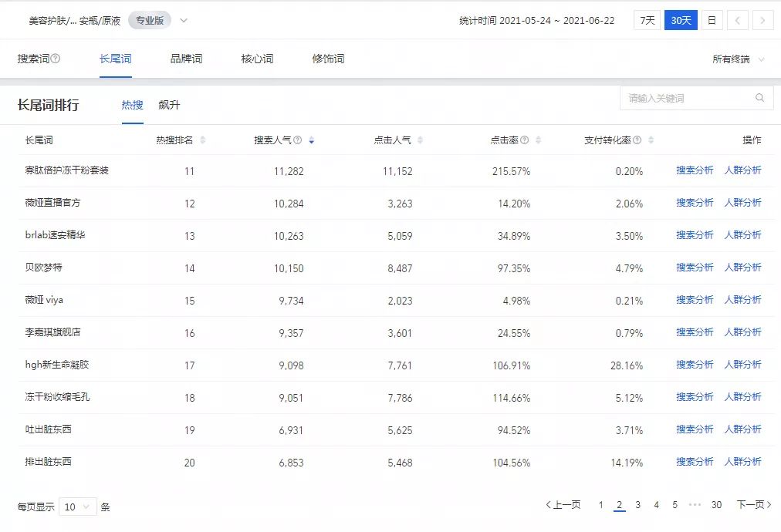Image resolution: width=781 pixels, height=532 pixels.
Task: Go to the next page via 下一页
Action: (752, 504)
